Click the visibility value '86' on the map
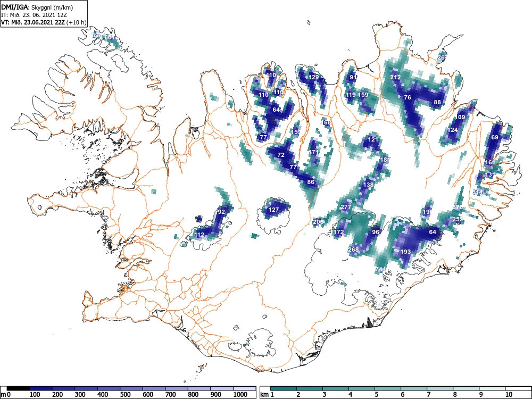The image size is (532, 399). point(311,182)
